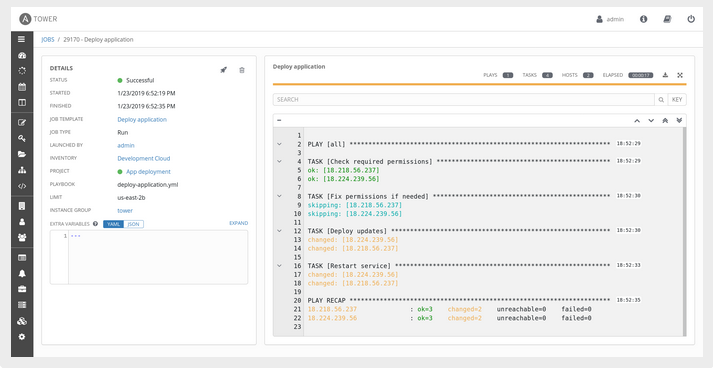Select output line 'ok: [18.218.56.237]'
Image resolution: width=713 pixels, height=368 pixels.
point(343,170)
